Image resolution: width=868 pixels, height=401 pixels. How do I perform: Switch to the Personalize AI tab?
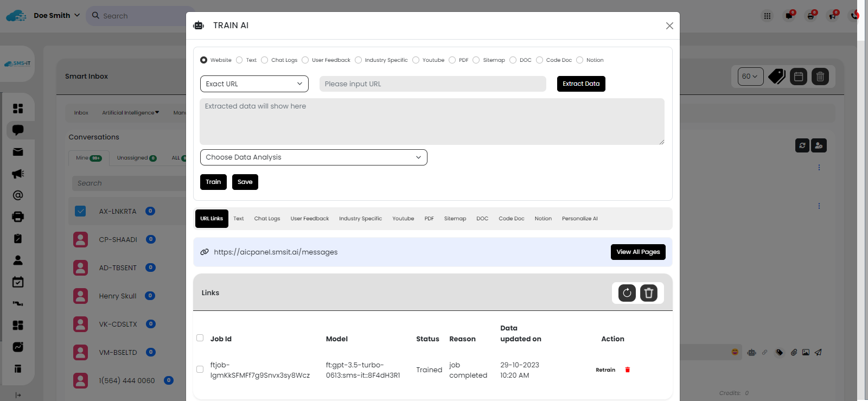click(579, 219)
